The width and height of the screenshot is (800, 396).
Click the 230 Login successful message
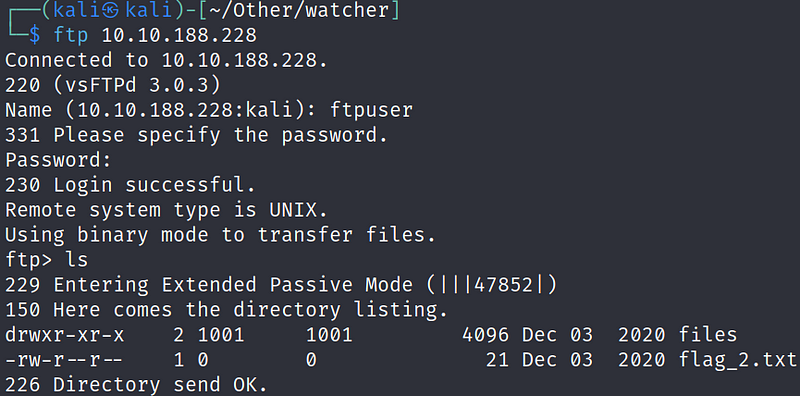pyautogui.click(x=130, y=185)
